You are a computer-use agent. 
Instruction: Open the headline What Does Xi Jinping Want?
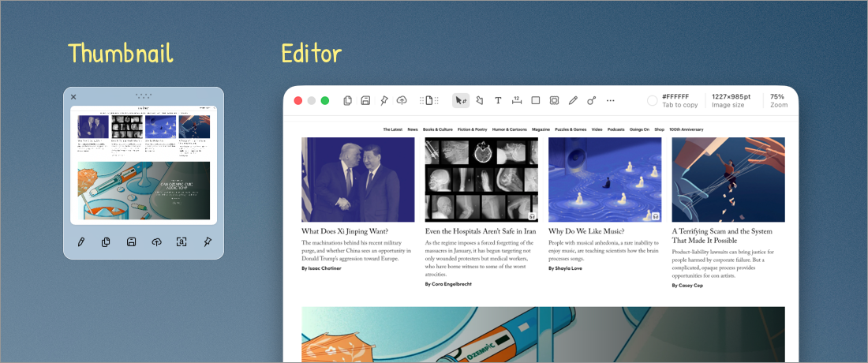(345, 231)
